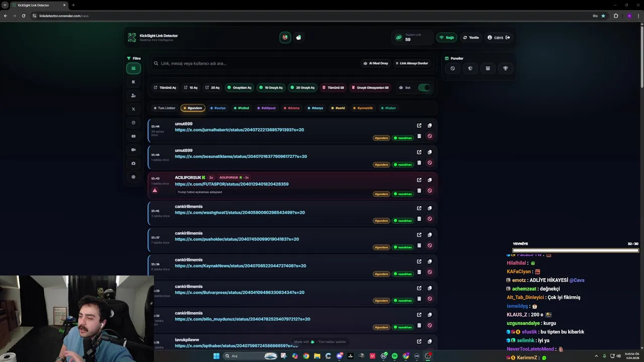
Task: Filter links by Kick icon in sidebar
Action: [133, 82]
